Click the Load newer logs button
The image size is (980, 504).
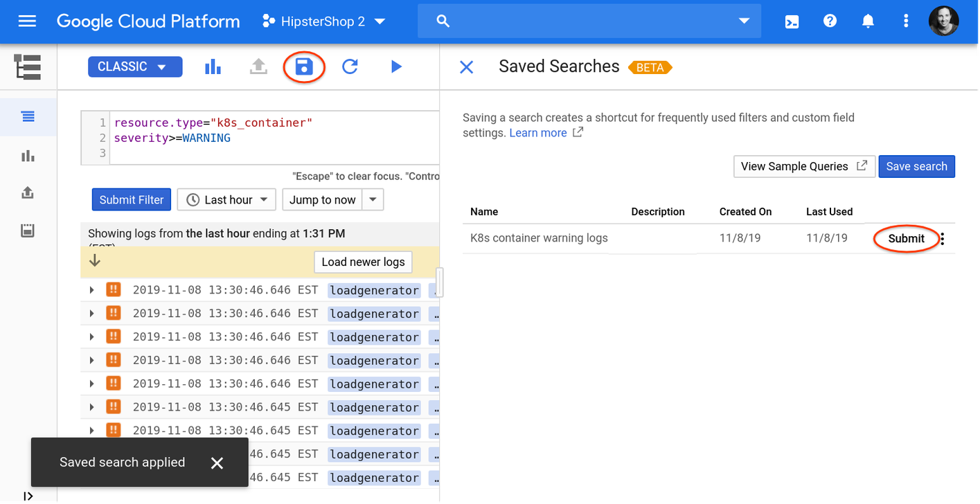pos(363,262)
